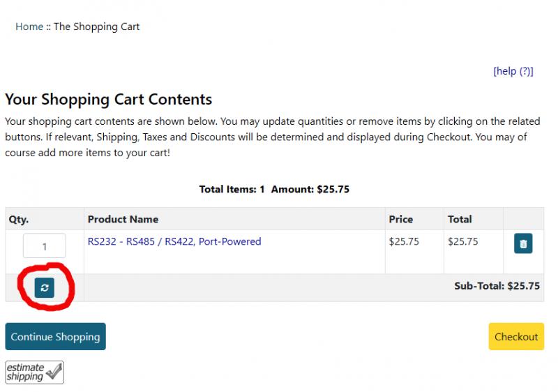The image size is (558, 392).
Task: Go to the Home breadcrumb link
Action: 29,27
